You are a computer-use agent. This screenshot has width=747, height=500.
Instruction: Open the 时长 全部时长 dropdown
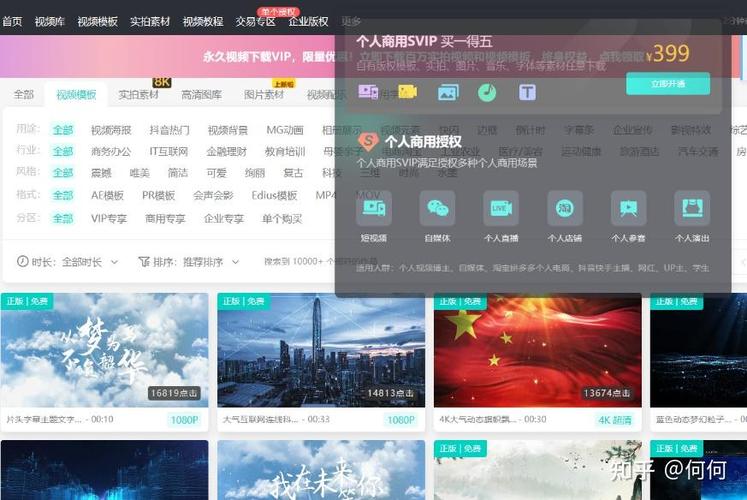tap(67, 261)
